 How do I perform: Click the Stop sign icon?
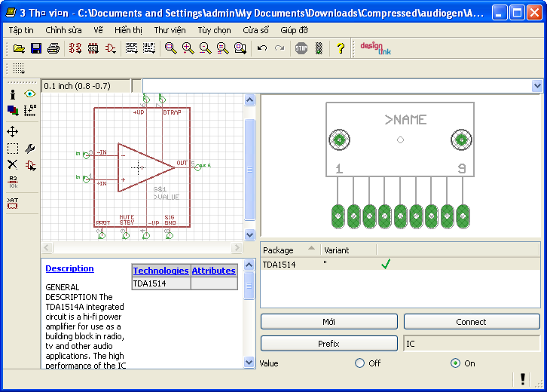[301, 48]
